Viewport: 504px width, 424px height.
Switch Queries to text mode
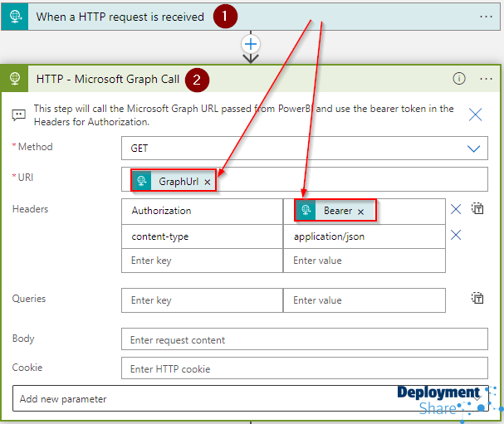click(x=477, y=299)
